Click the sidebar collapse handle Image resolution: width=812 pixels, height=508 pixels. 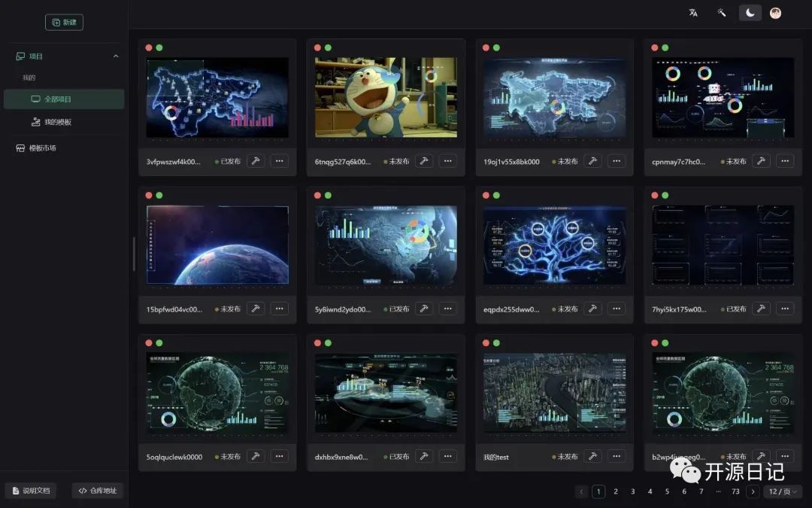click(x=134, y=254)
